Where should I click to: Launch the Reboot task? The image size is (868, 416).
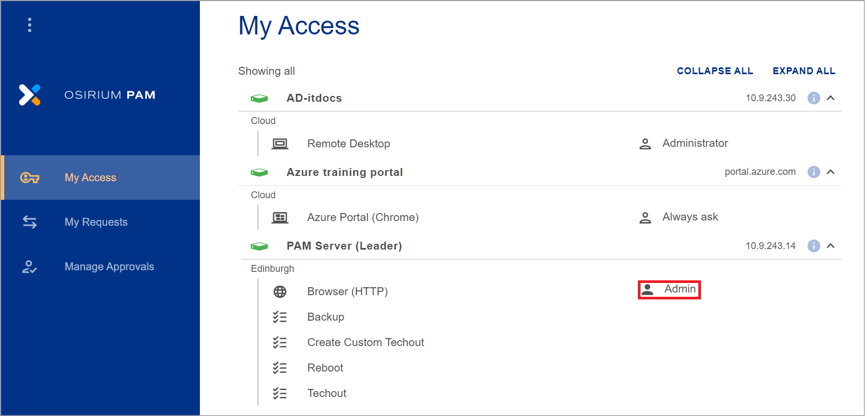click(x=325, y=367)
